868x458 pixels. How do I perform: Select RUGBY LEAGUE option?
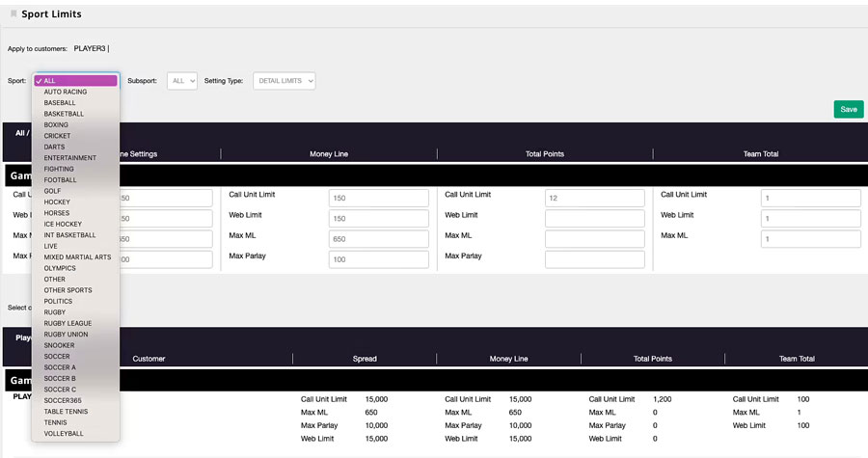coord(68,324)
